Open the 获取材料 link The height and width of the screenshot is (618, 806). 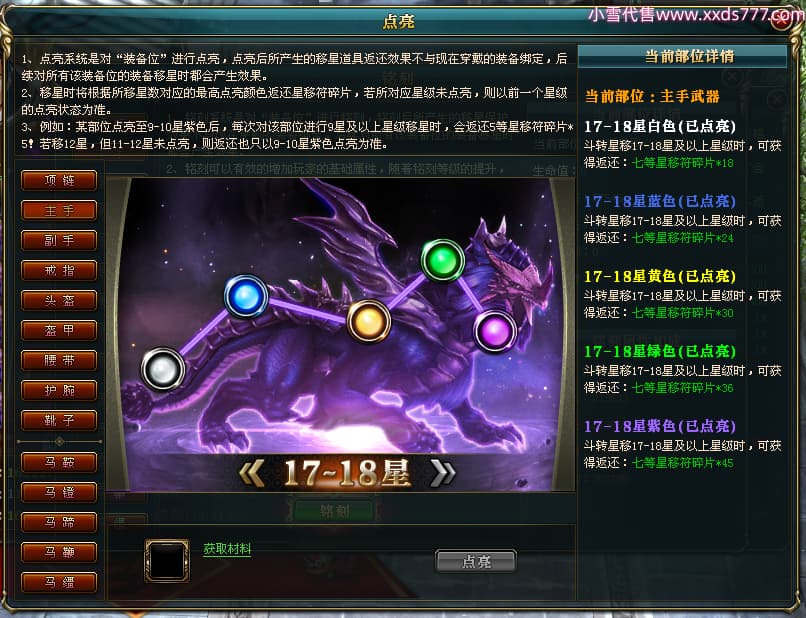tap(227, 549)
